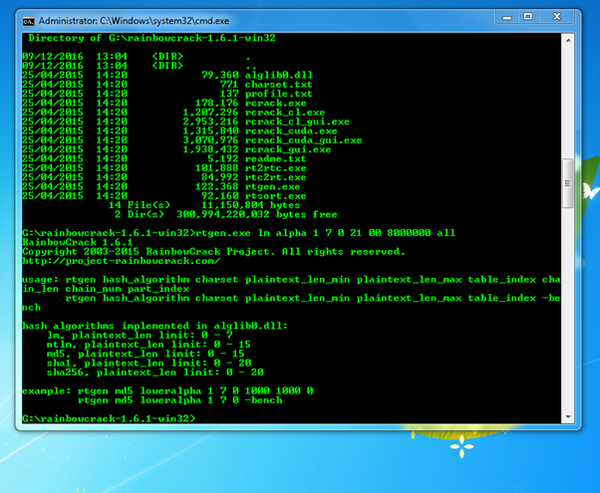The height and width of the screenshot is (493, 600).
Task: Close the Administrator cmd.exe window
Action: [x=557, y=17]
